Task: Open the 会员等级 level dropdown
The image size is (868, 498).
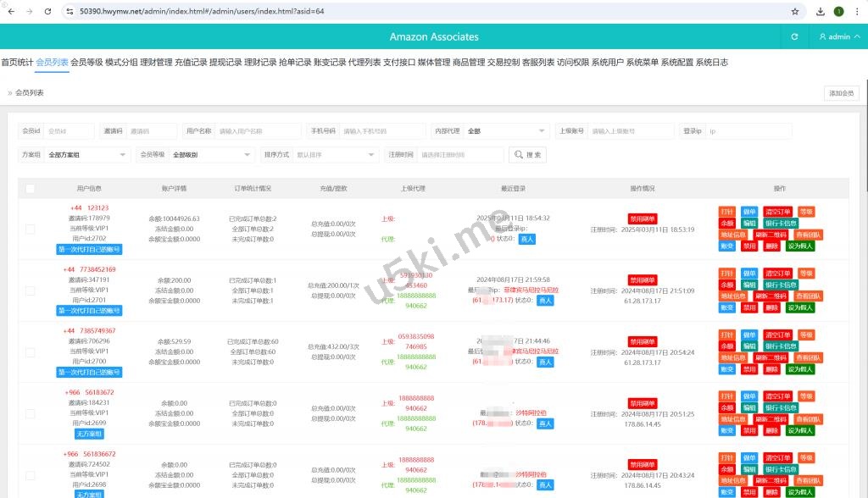Action: 212,155
